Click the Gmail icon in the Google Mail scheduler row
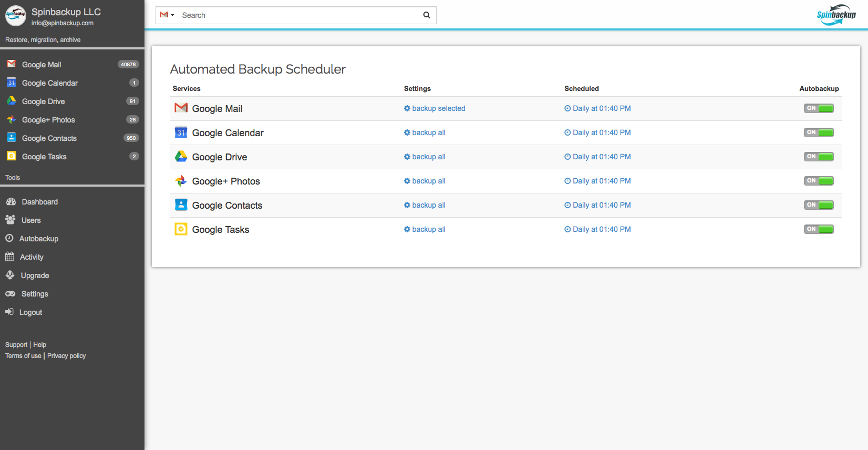 [181, 108]
